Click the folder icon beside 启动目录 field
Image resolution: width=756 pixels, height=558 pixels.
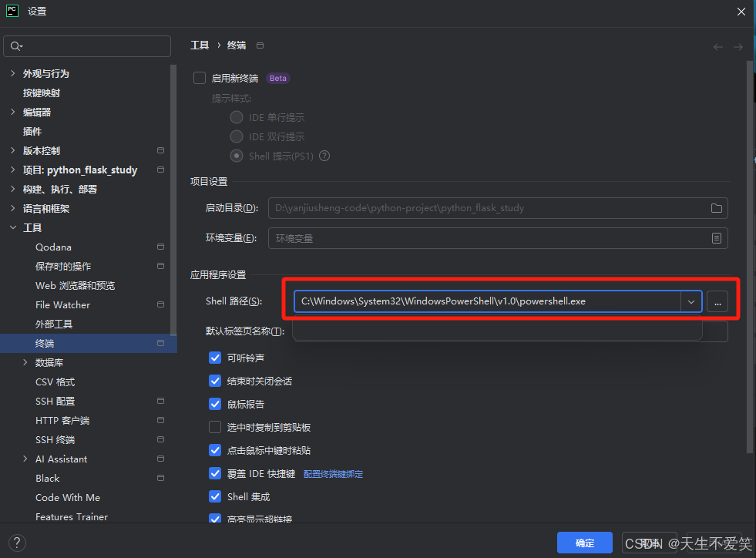pyautogui.click(x=716, y=207)
